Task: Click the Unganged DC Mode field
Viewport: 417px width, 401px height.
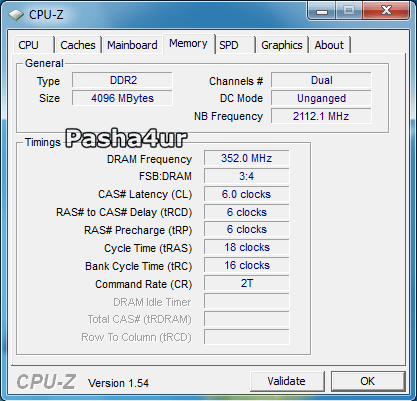Action: tap(321, 98)
